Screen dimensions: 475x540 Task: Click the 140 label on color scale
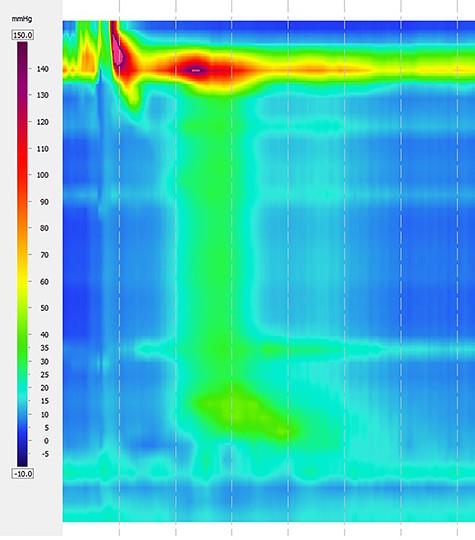(43, 69)
